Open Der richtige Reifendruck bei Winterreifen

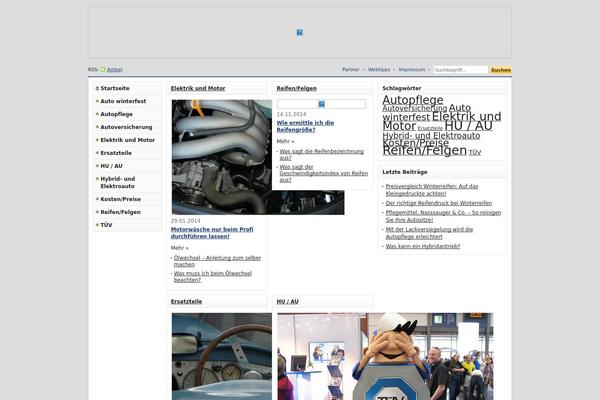[x=439, y=203]
